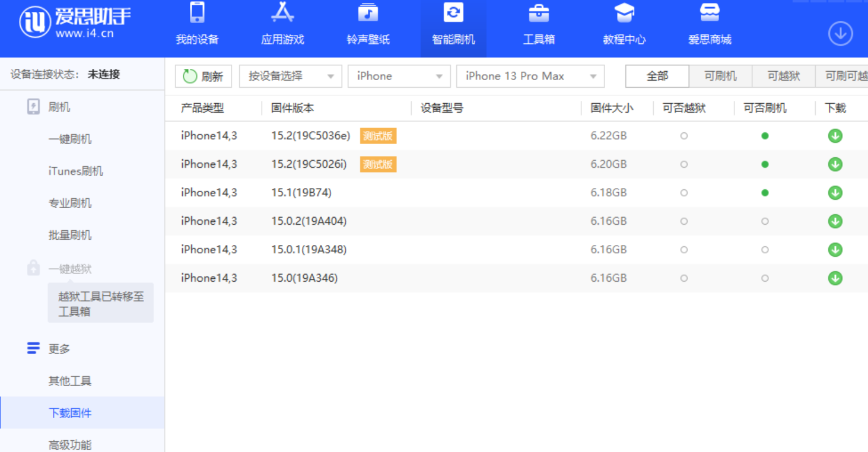Image resolution: width=868 pixels, height=452 pixels.
Task: Open download manager circle arrow icon
Action: 840,34
